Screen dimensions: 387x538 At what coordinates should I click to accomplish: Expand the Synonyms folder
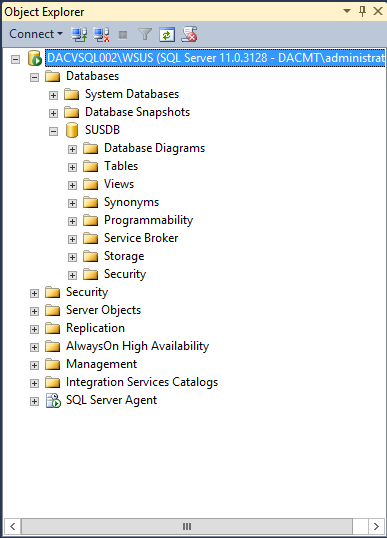pyautogui.click(x=72, y=203)
